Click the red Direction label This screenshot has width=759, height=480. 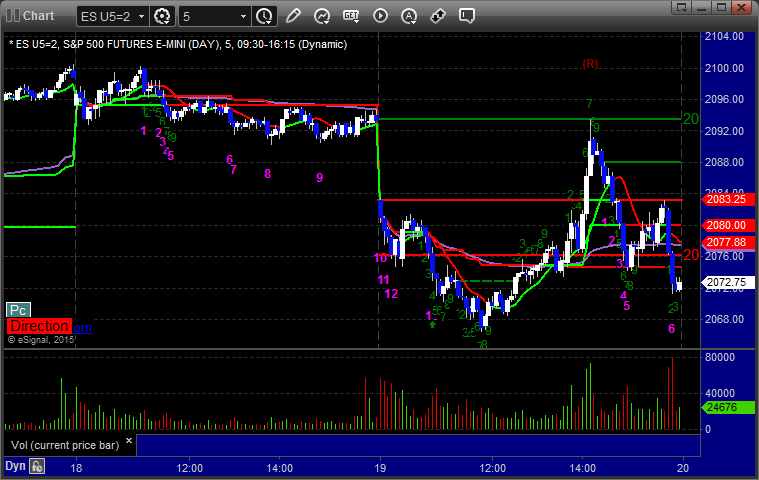(x=38, y=326)
